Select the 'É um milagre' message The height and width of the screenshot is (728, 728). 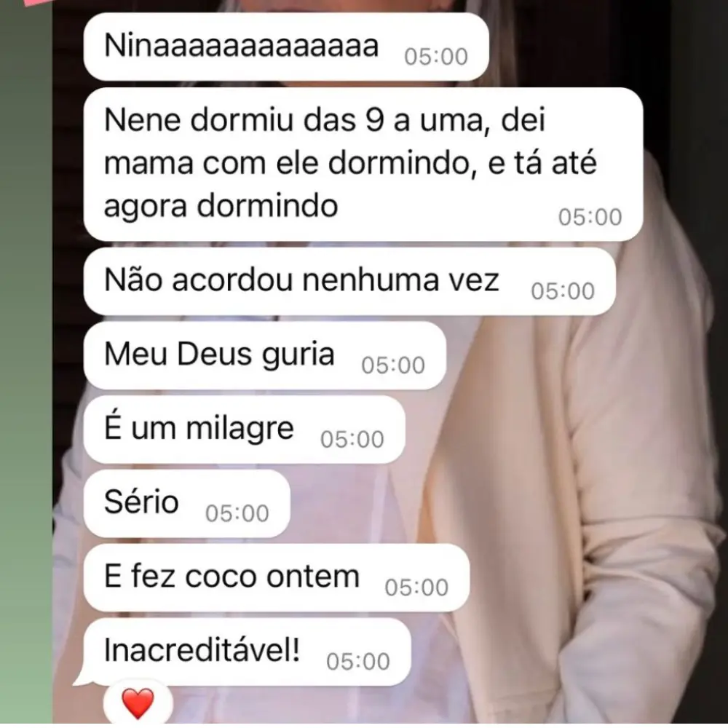(x=244, y=430)
